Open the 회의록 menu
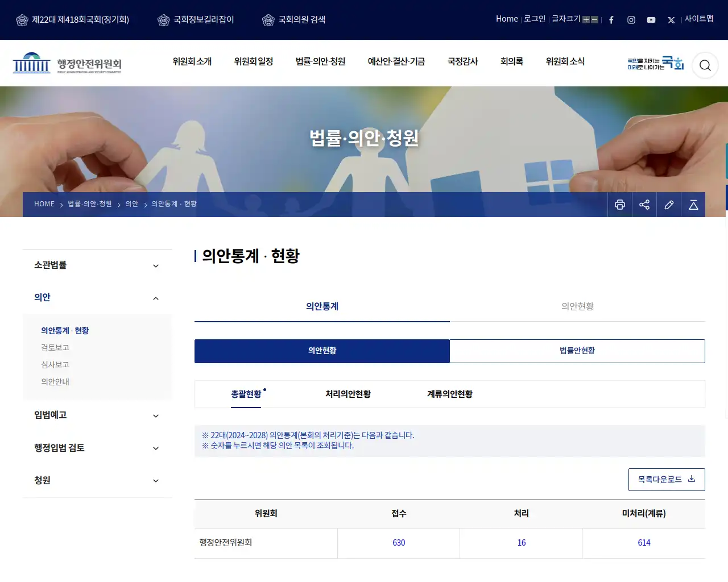The width and height of the screenshot is (728, 582). click(512, 61)
